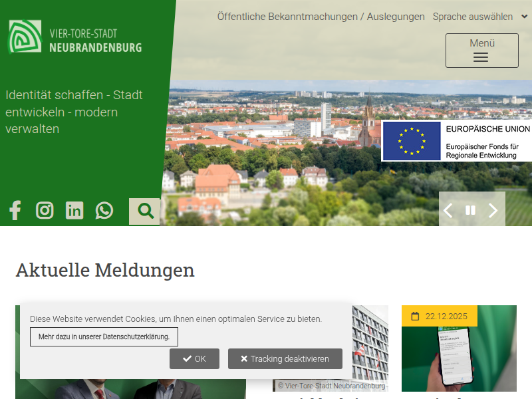Read more in the Datenschutzerklärung link
This screenshot has width=532, height=399.
click(104, 337)
